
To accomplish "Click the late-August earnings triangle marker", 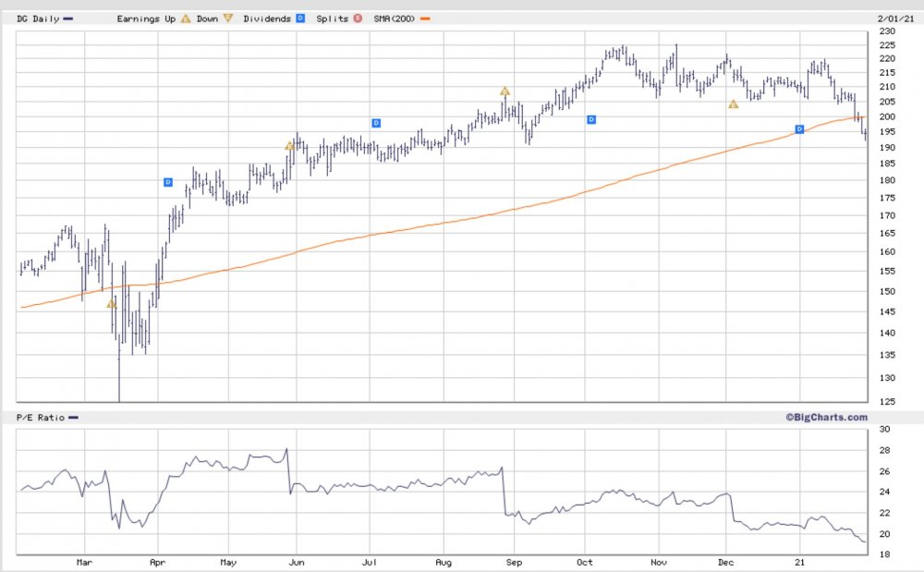I will click(x=505, y=91).
